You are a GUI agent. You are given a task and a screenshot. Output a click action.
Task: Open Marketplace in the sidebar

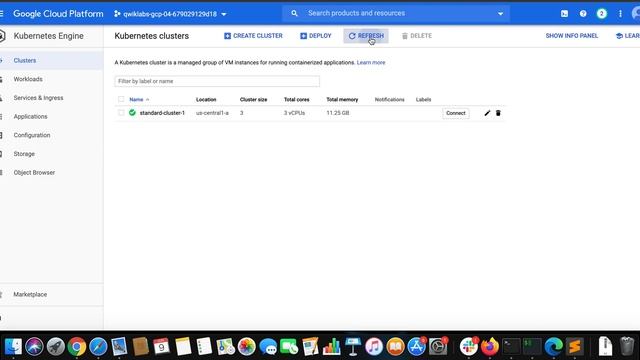tap(30, 294)
